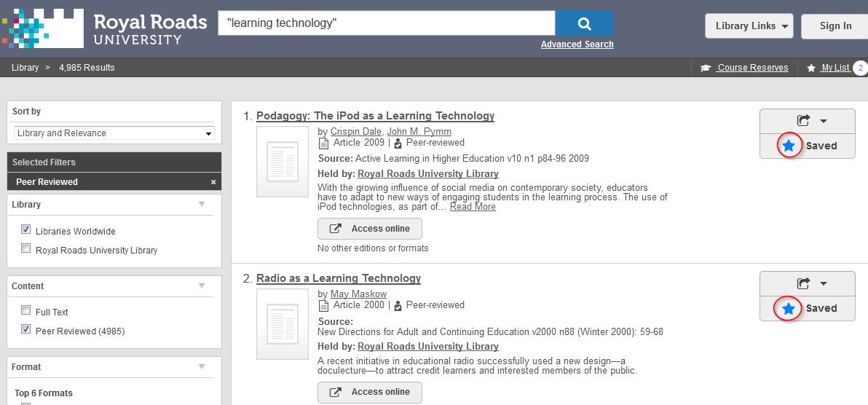
Task: Click the Top 6 Formats heading
Action: coord(44,393)
